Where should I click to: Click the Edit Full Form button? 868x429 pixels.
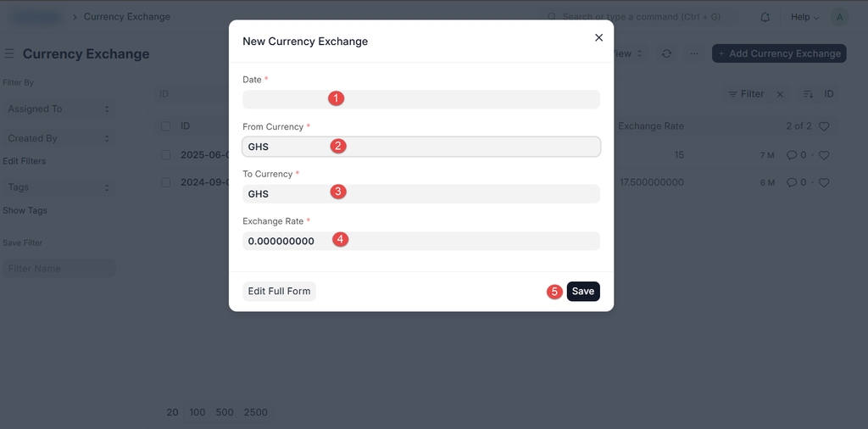(x=279, y=292)
